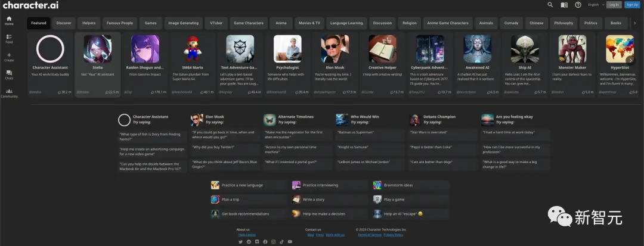The image size is (644, 246).
Task: Open the book guide icon in header
Action: 564,5
